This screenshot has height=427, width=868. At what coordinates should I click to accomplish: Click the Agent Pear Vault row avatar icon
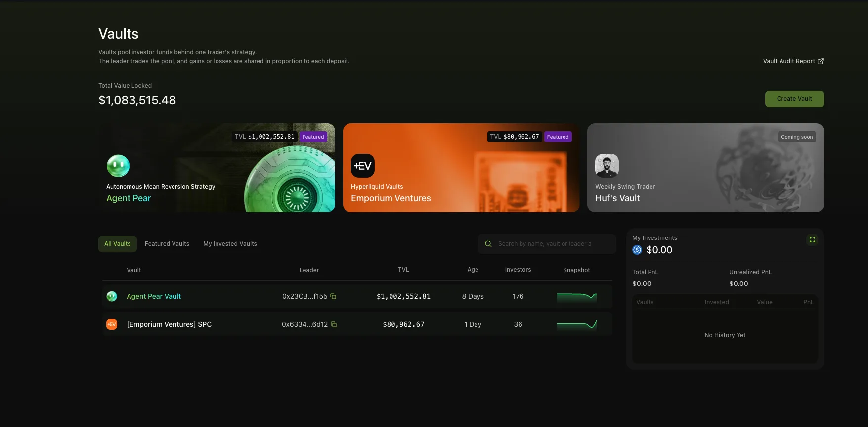(x=112, y=296)
